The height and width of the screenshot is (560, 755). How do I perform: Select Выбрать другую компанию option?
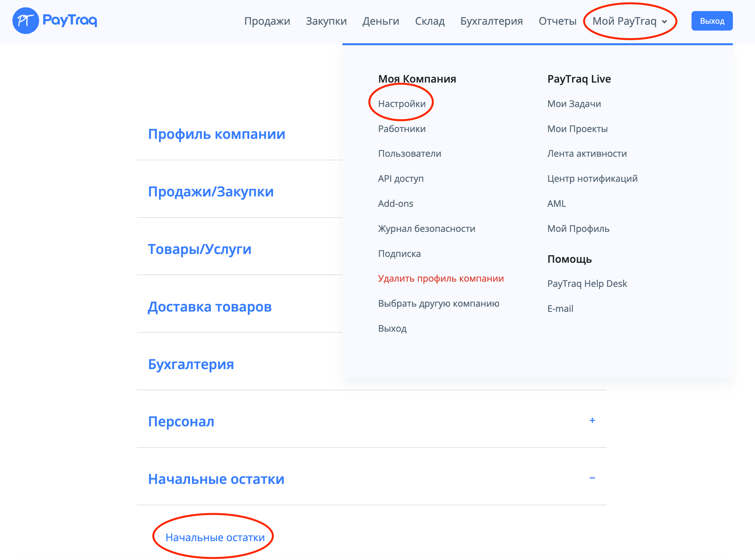[438, 304]
